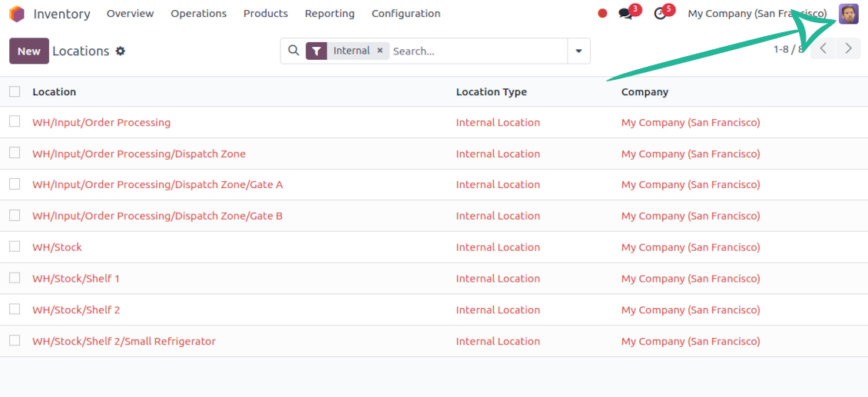Click the Odoo Inventory app logo icon
The height and width of the screenshot is (397, 868).
click(x=17, y=14)
